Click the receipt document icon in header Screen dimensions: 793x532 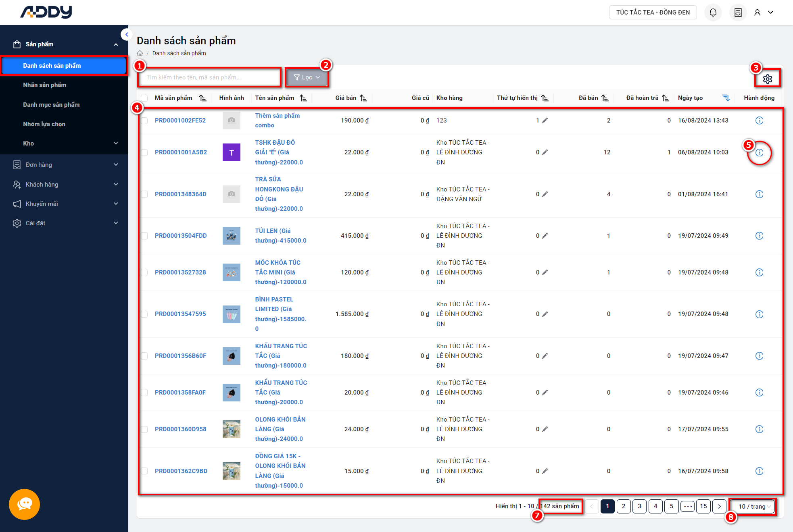(738, 12)
